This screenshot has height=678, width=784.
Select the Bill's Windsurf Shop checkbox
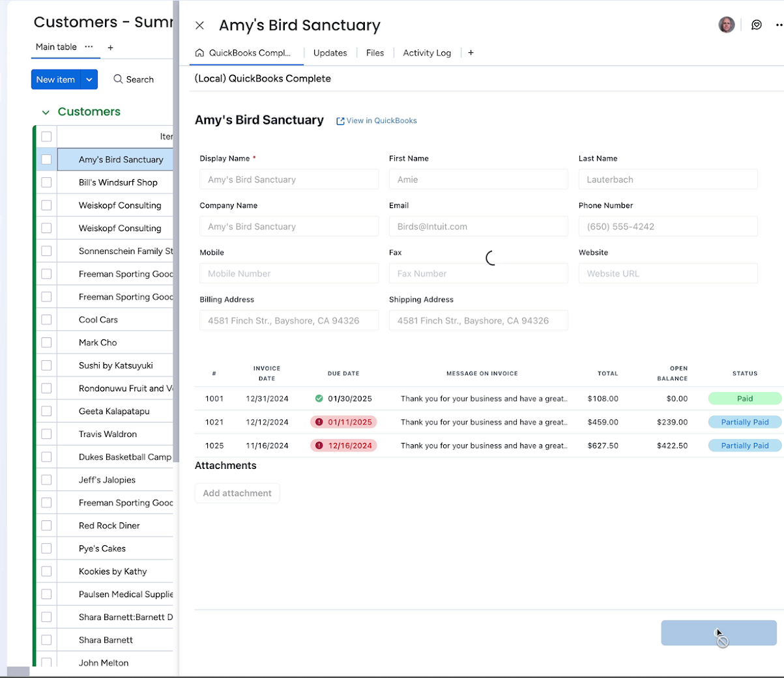46,182
